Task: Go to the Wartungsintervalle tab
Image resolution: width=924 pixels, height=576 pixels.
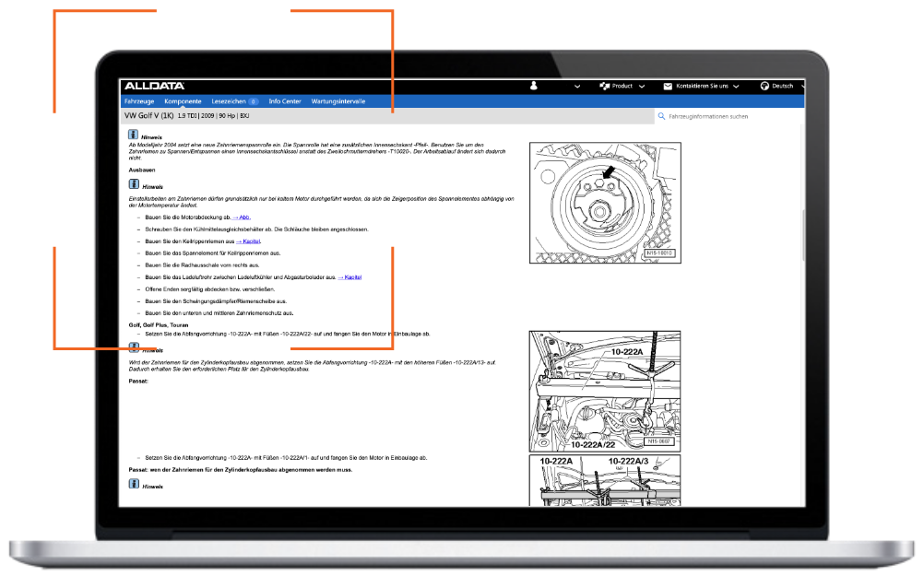Action: (x=338, y=100)
